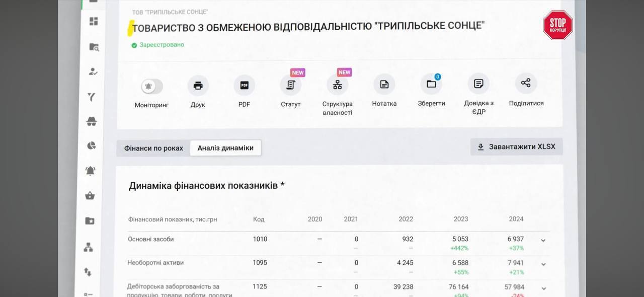Click the Зберегти folder icon
The height and width of the screenshot is (297, 644).
(x=431, y=84)
